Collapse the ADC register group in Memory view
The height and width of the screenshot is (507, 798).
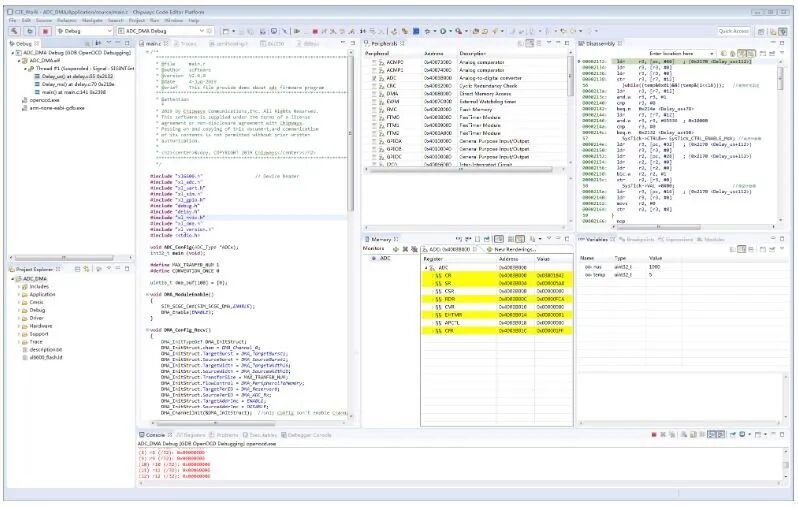click(x=426, y=268)
